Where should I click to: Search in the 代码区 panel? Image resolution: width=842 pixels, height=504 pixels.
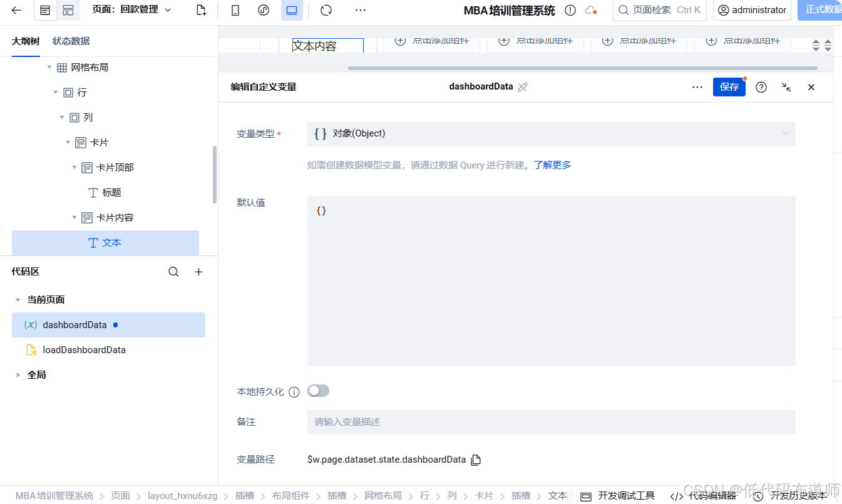[x=173, y=272]
